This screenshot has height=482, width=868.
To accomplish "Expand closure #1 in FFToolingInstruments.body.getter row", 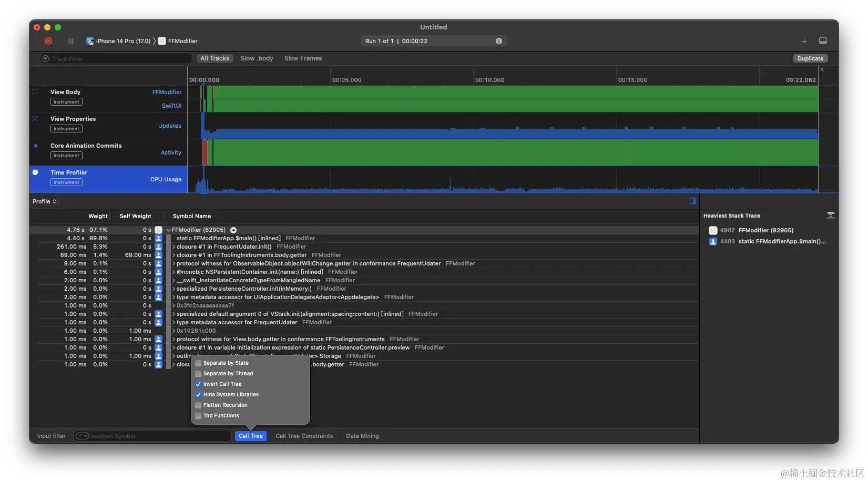I will (x=174, y=255).
